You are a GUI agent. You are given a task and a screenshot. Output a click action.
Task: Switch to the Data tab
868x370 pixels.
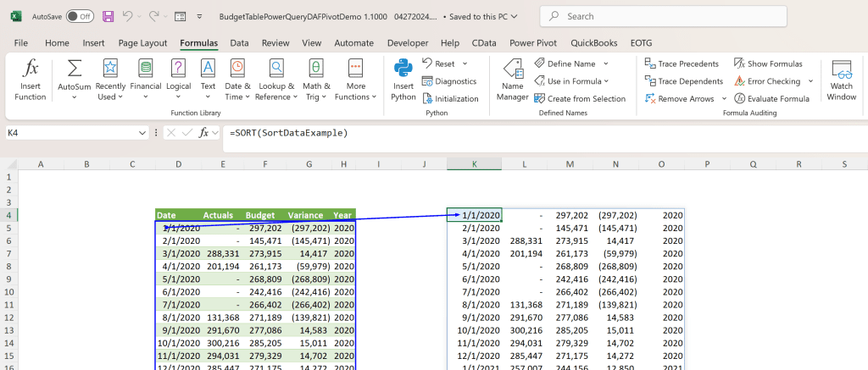coord(239,42)
